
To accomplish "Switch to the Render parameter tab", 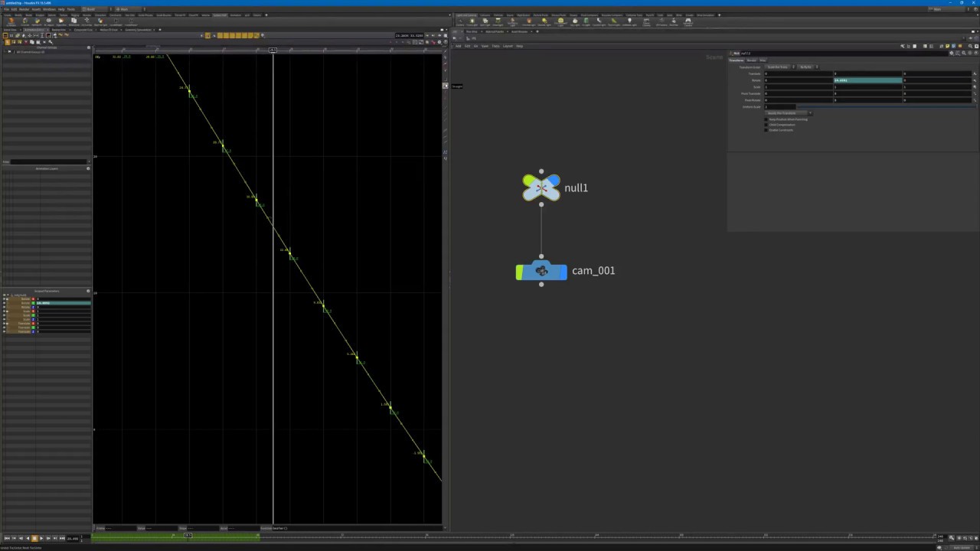I will pos(752,60).
